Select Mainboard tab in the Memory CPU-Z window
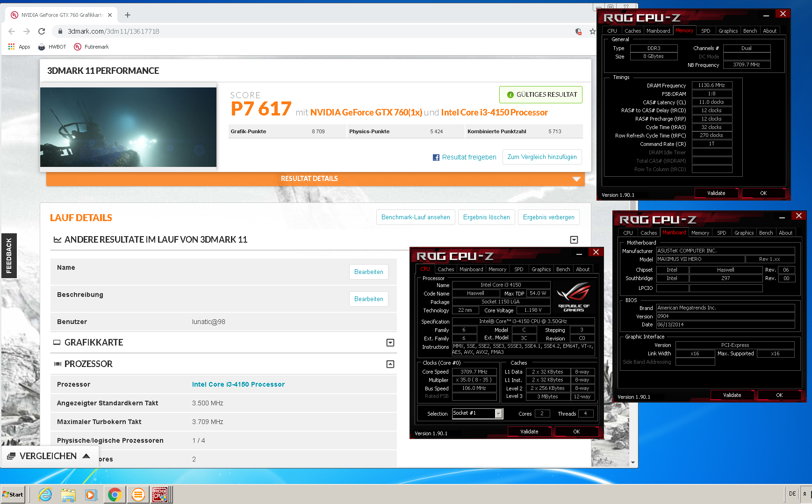The image size is (812, 504). tap(658, 31)
